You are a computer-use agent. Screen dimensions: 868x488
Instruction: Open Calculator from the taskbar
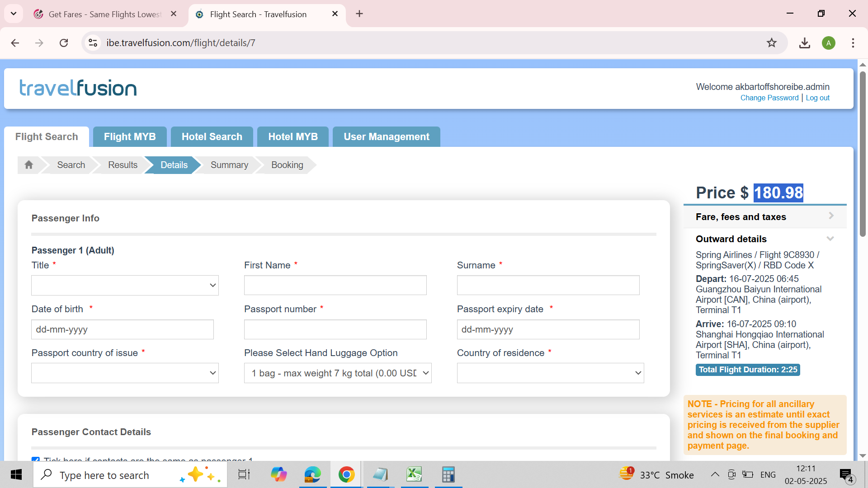pyautogui.click(x=448, y=474)
